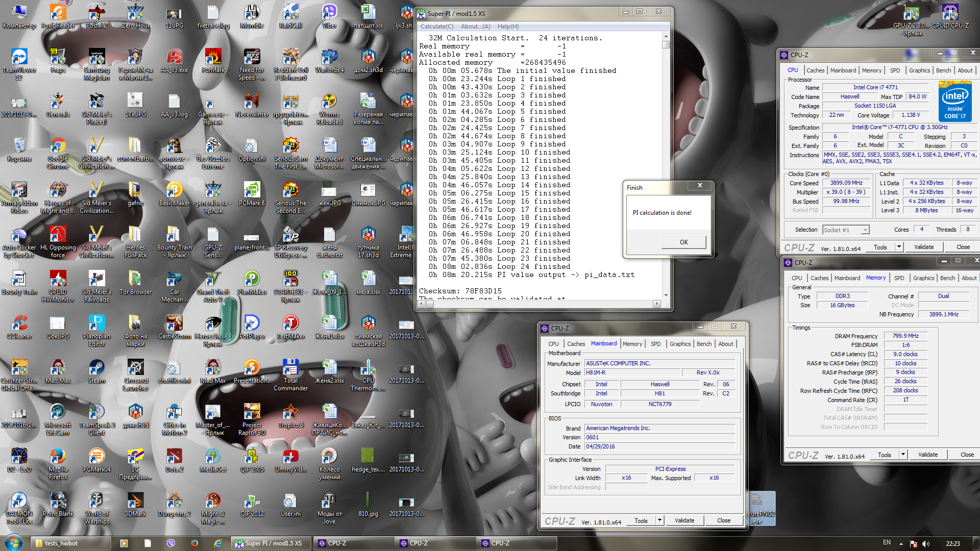
Task: Launch the TeamViewer 12 desktop icon
Action: pyautogui.click(x=19, y=65)
